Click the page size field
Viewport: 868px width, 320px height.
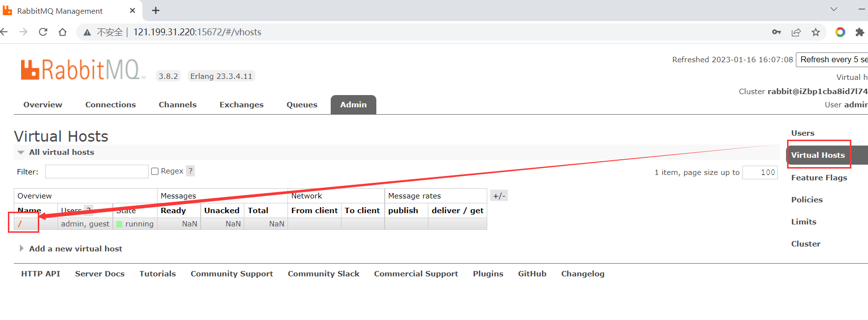[x=760, y=172]
